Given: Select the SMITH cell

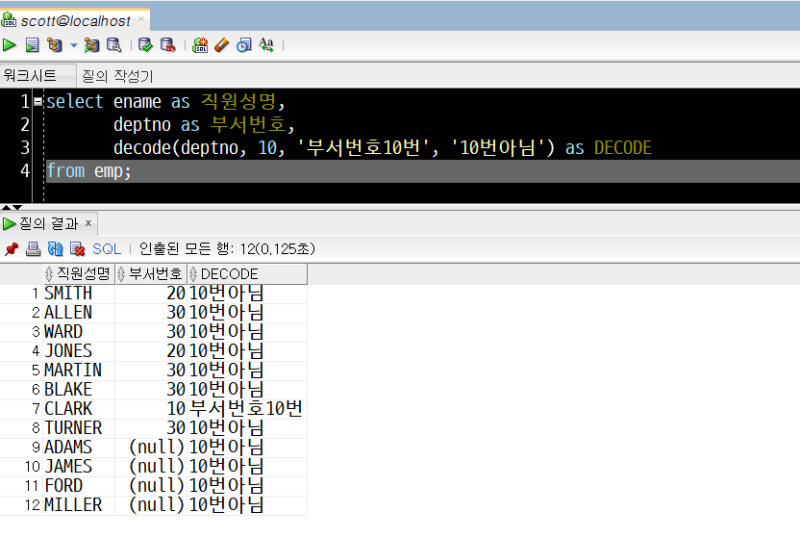Looking at the screenshot, I should [x=79, y=294].
